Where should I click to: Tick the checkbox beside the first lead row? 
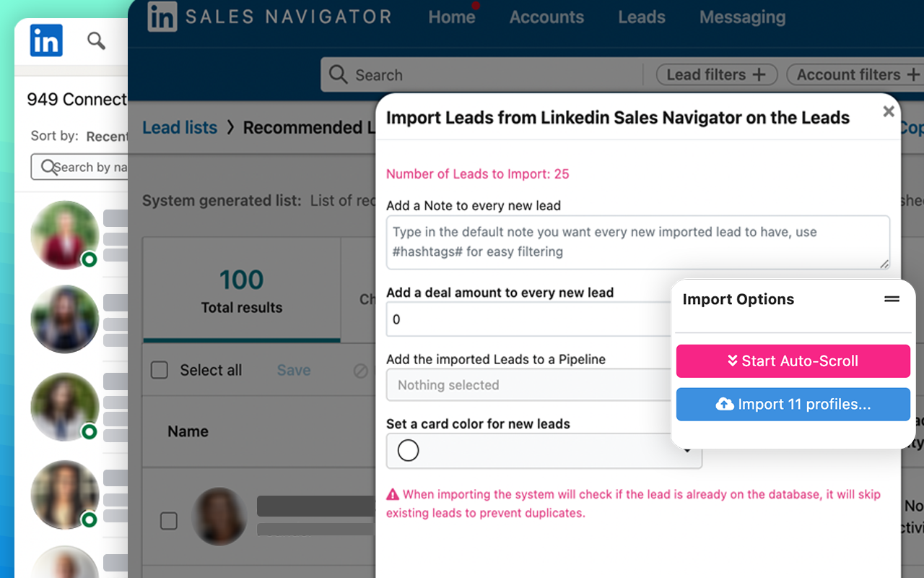click(169, 520)
